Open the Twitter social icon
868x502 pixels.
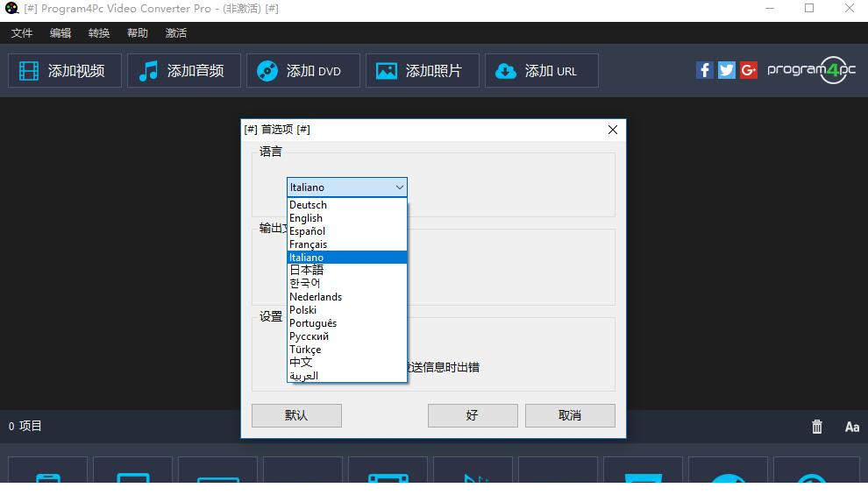click(x=726, y=70)
